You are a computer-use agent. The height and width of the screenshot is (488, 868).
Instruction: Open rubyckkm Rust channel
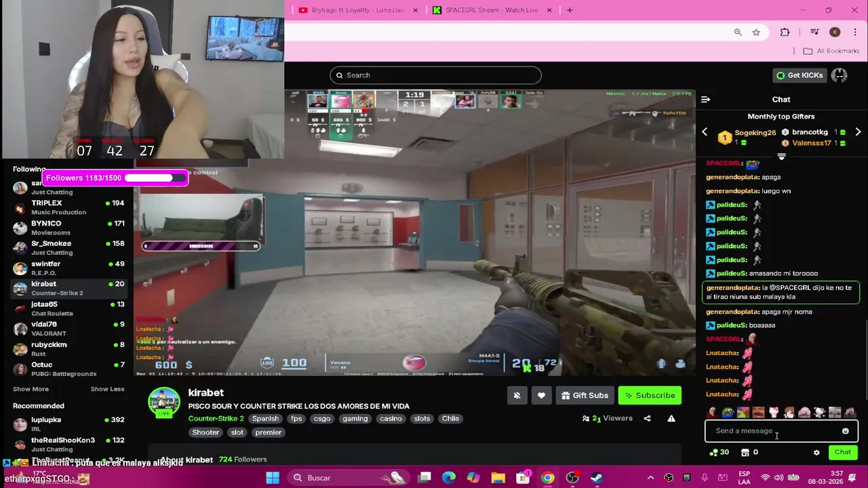point(69,349)
